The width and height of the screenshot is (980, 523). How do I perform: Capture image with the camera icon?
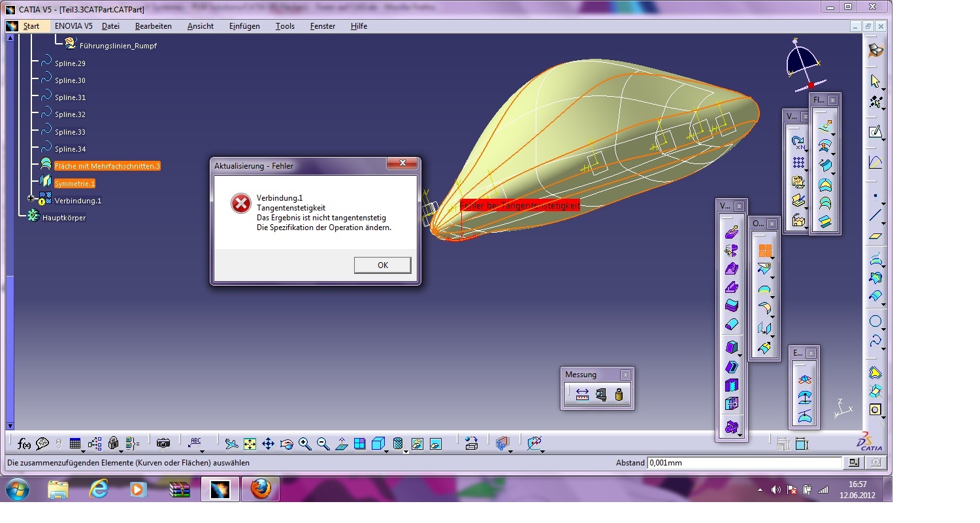pos(163,444)
